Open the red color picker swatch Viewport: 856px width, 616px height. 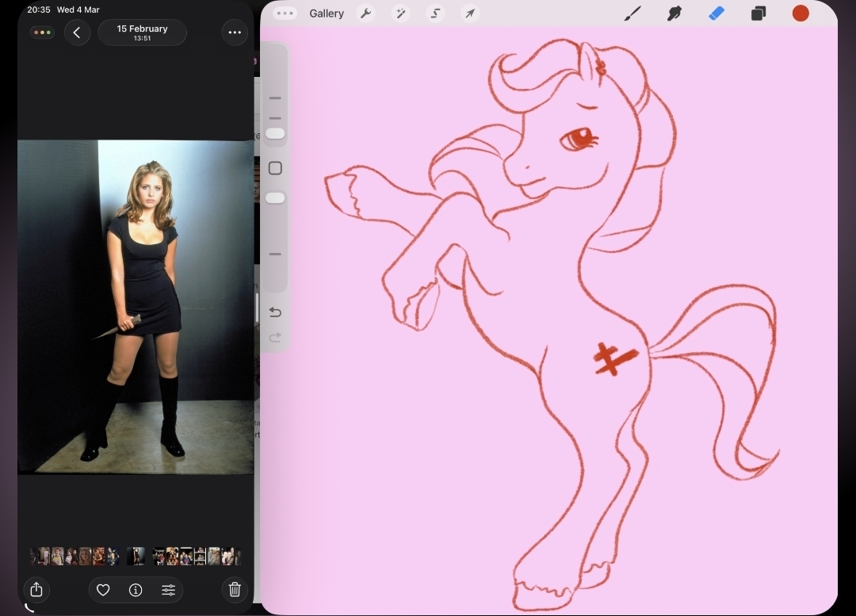[801, 13]
